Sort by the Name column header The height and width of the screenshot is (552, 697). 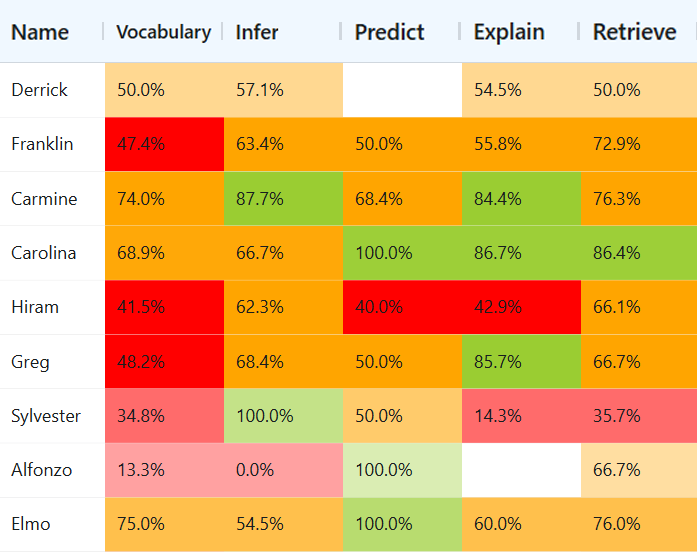(x=40, y=32)
